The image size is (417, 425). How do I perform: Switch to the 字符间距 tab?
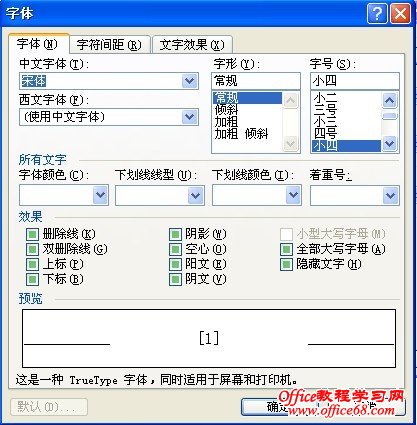coord(109,45)
